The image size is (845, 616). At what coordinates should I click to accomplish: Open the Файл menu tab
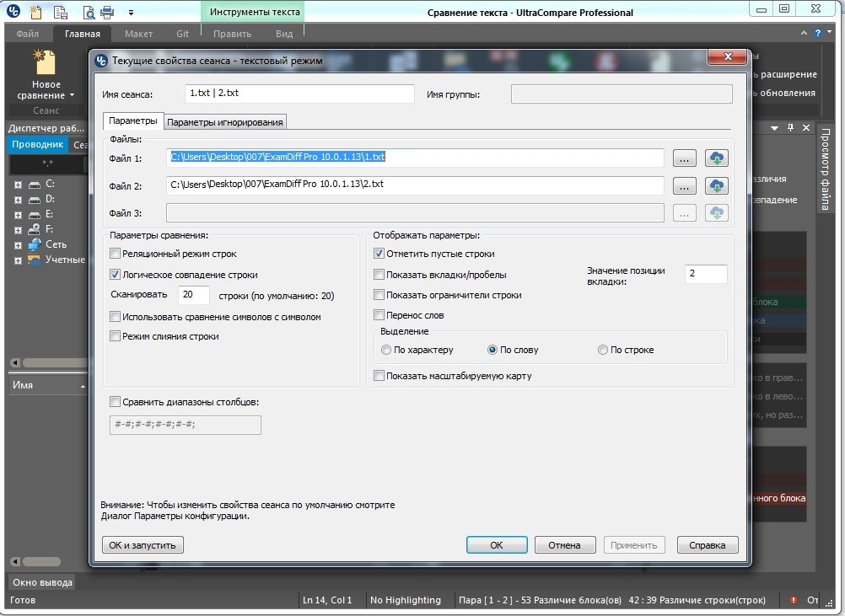(27, 34)
